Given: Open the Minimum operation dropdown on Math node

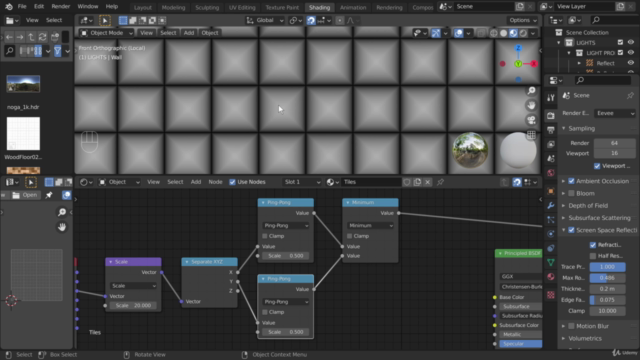Looking at the screenshot, I should (370, 225).
